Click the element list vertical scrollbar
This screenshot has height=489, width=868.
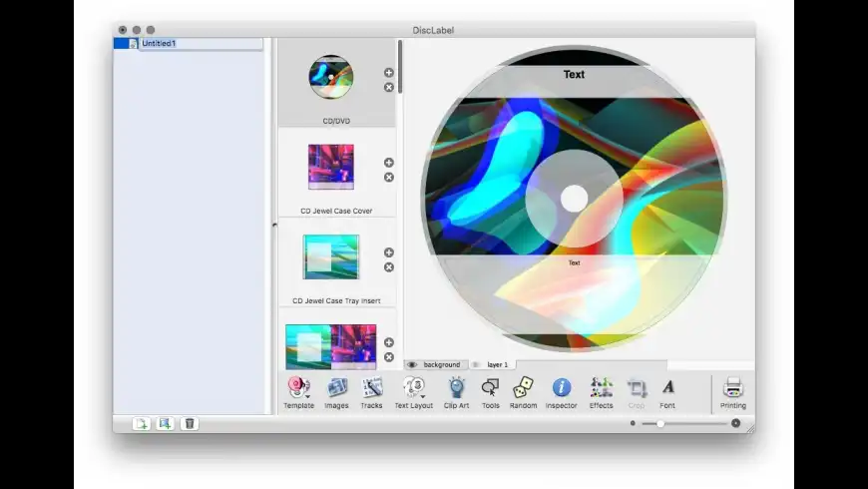click(400, 67)
